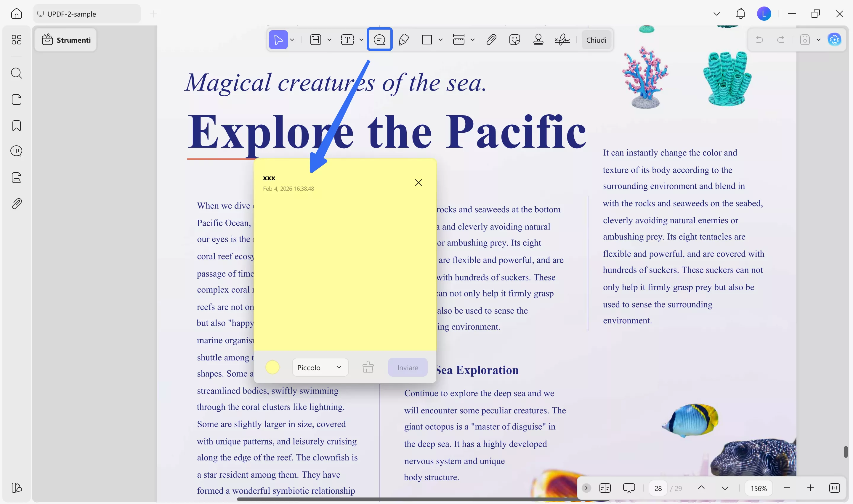Viewport: 853px width, 504px height.
Task: Open the Strumenti menu
Action: tap(65, 40)
